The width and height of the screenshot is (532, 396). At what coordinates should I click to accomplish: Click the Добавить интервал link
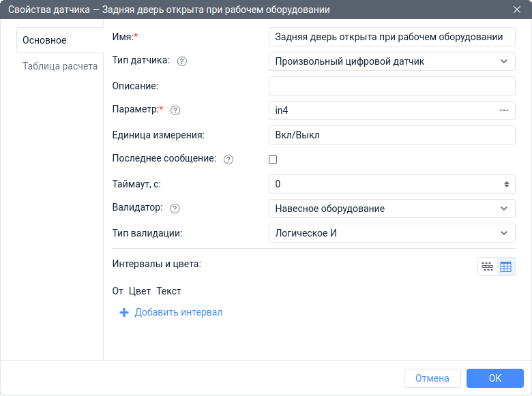[179, 312]
